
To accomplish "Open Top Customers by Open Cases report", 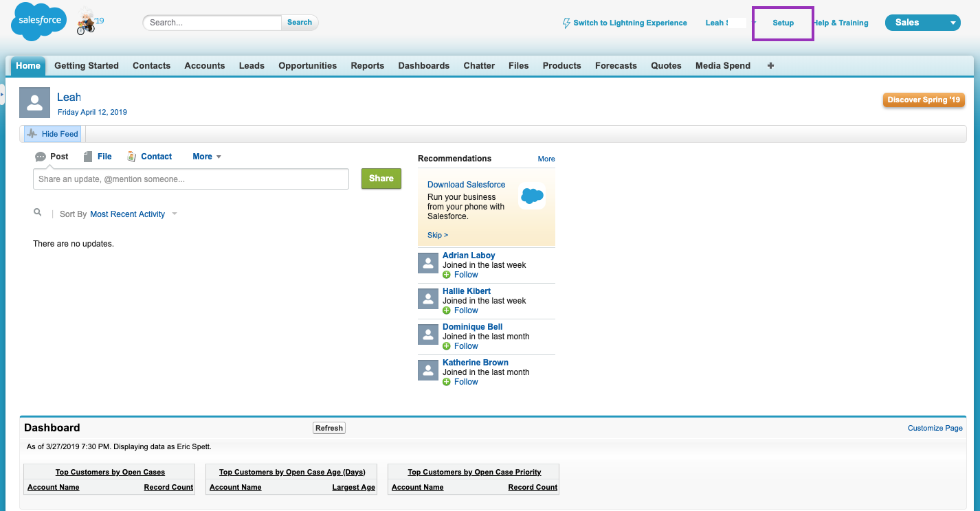I will pos(110,472).
